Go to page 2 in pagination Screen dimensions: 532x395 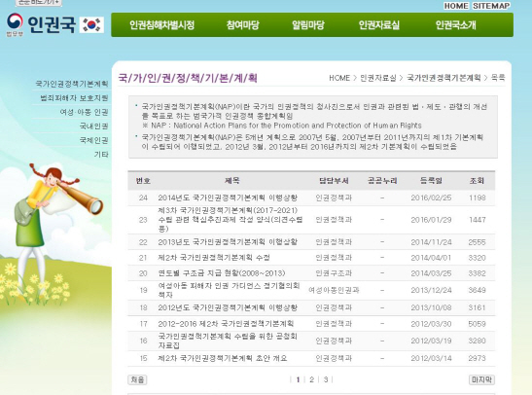pyautogui.click(x=311, y=379)
